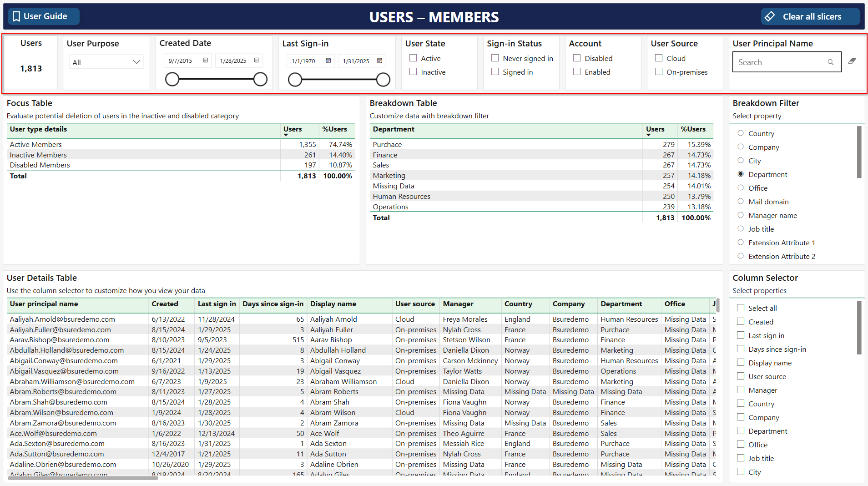Open calendar picker for Last Sign-in start

(328, 61)
